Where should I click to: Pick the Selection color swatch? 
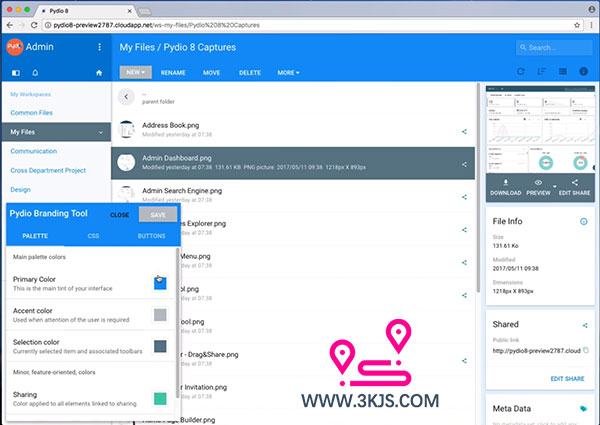click(x=160, y=346)
